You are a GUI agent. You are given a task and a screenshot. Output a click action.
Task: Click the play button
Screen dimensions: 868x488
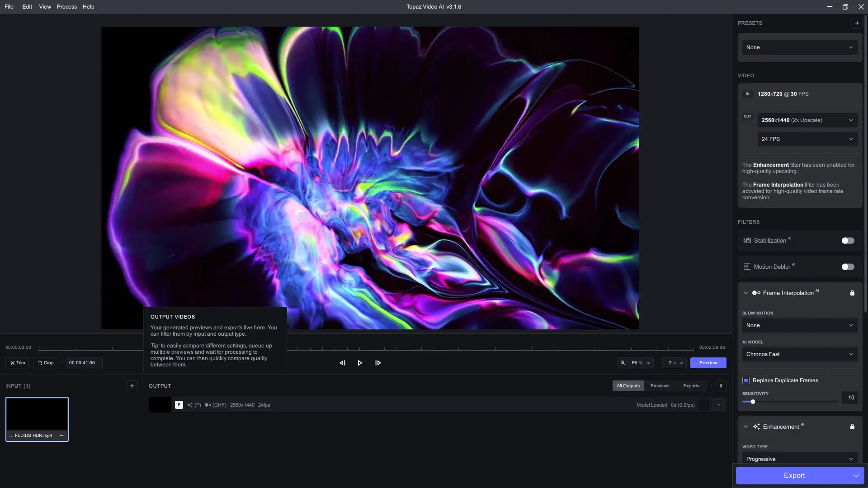[360, 363]
